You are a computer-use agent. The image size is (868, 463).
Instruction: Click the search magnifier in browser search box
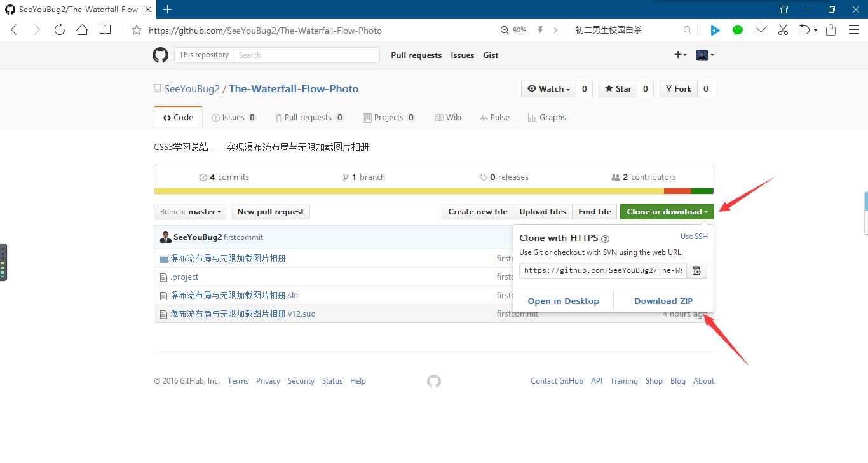(x=688, y=30)
